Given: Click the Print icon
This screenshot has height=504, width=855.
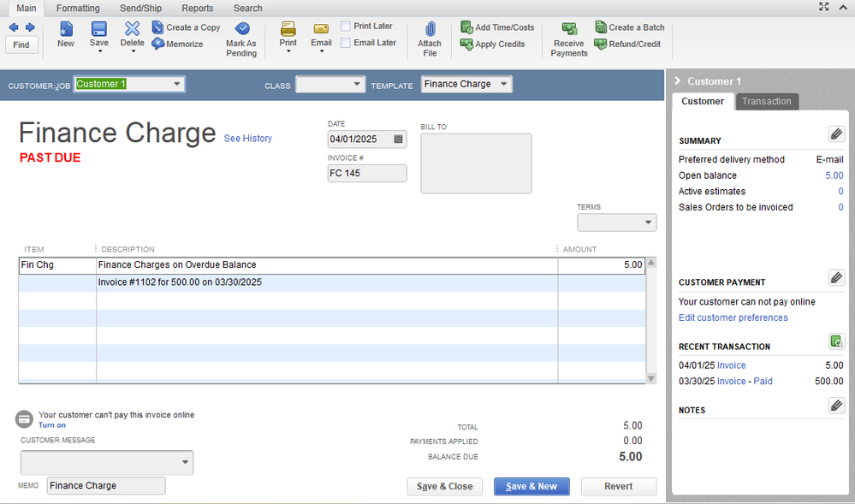Looking at the screenshot, I should (288, 29).
